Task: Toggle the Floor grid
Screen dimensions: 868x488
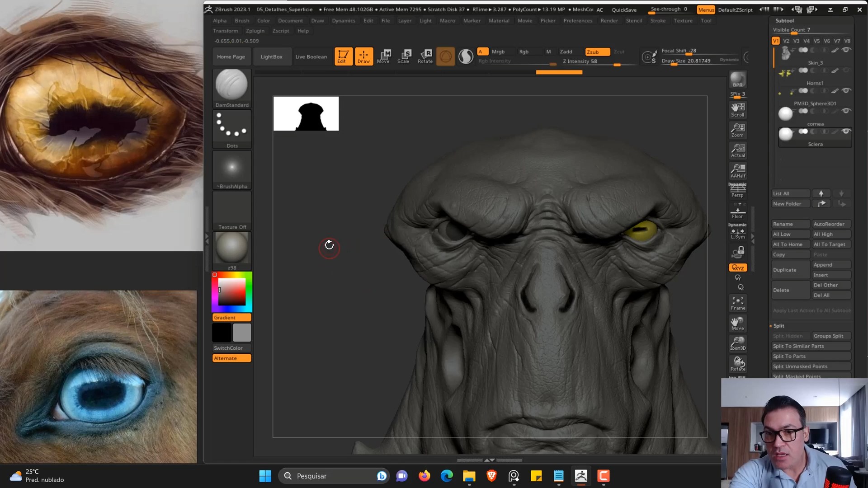Action: [x=737, y=212]
